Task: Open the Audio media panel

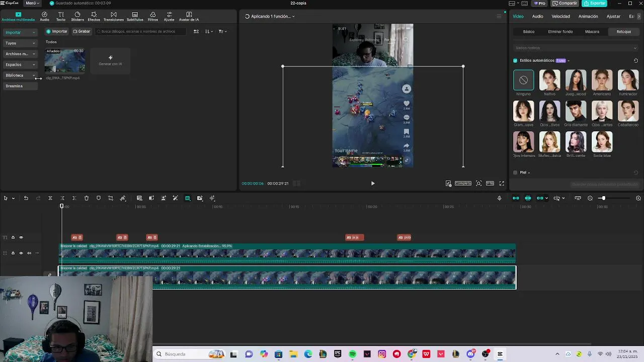Action: pyautogui.click(x=44, y=17)
